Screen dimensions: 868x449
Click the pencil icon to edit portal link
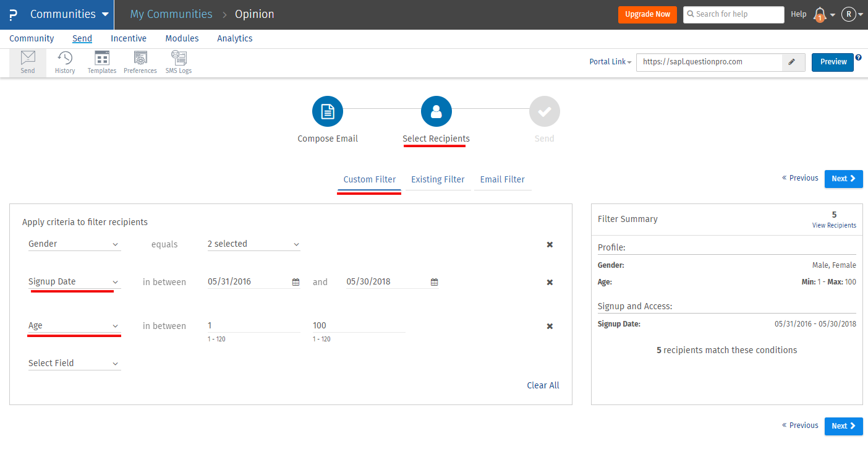click(793, 62)
